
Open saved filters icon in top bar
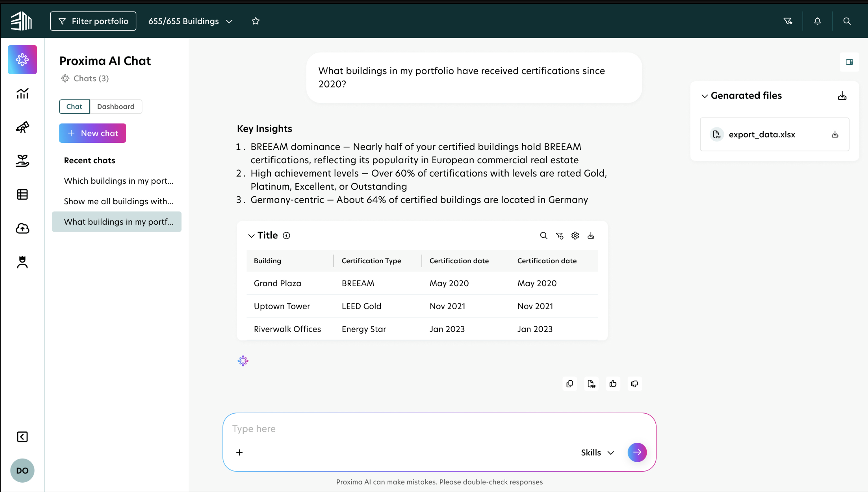point(788,21)
